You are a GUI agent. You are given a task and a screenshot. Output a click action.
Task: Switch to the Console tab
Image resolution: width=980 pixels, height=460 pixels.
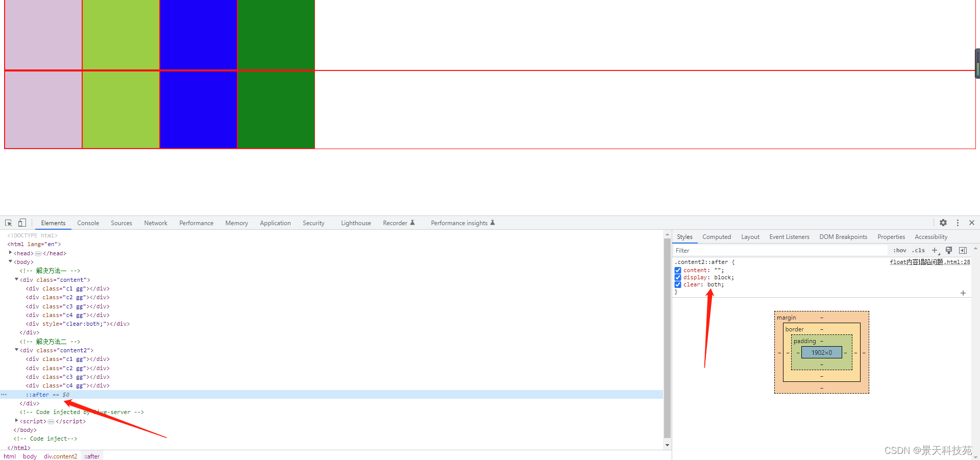click(x=88, y=223)
